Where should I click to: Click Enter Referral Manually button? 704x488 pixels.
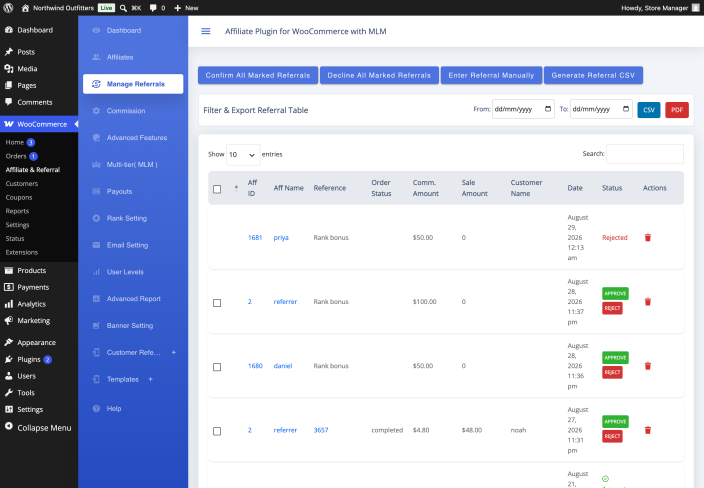click(491, 75)
